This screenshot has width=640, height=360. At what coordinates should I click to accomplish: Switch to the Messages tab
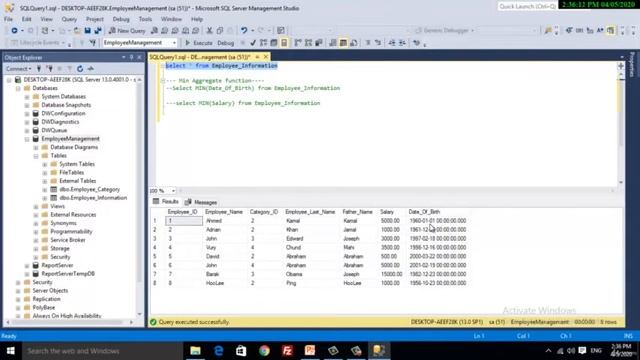(x=201, y=202)
